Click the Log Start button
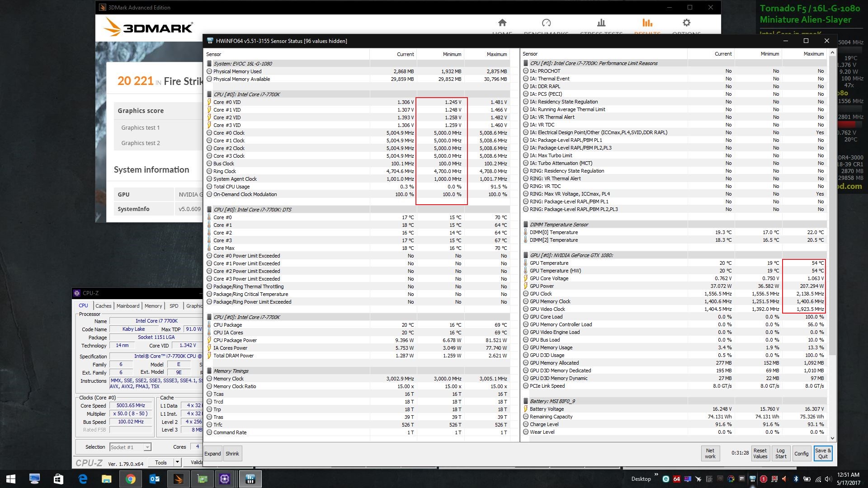Screen dimensions: 868x488 pyautogui.click(x=781, y=453)
